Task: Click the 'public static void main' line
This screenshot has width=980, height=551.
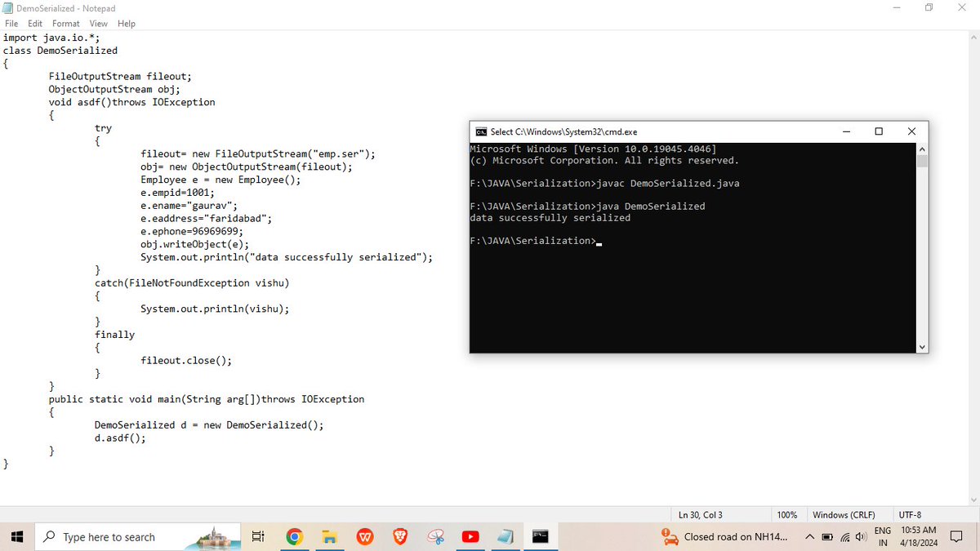Action: coord(207,399)
